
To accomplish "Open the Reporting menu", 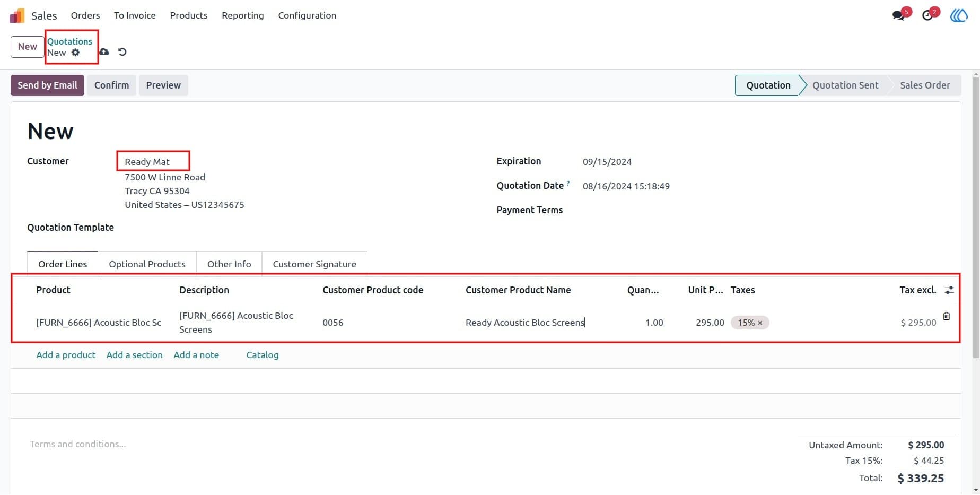I will pyautogui.click(x=243, y=15).
